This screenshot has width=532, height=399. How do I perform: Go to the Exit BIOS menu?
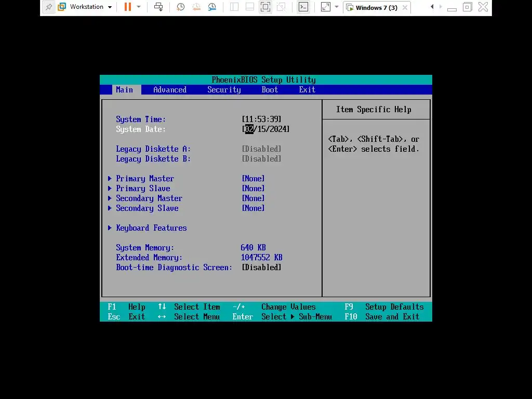tap(307, 89)
